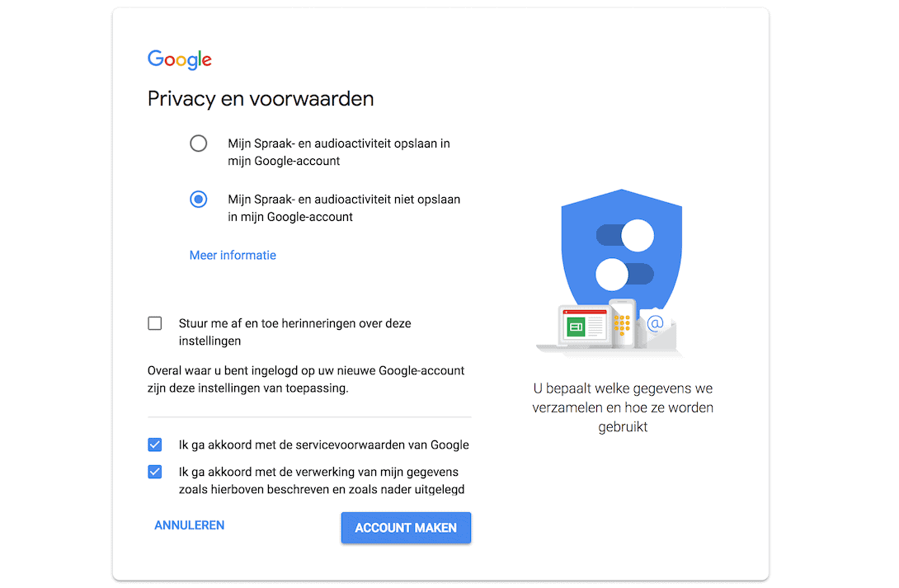The width and height of the screenshot is (899, 588).
Task: Open the Meer informatie link
Action: tap(232, 255)
